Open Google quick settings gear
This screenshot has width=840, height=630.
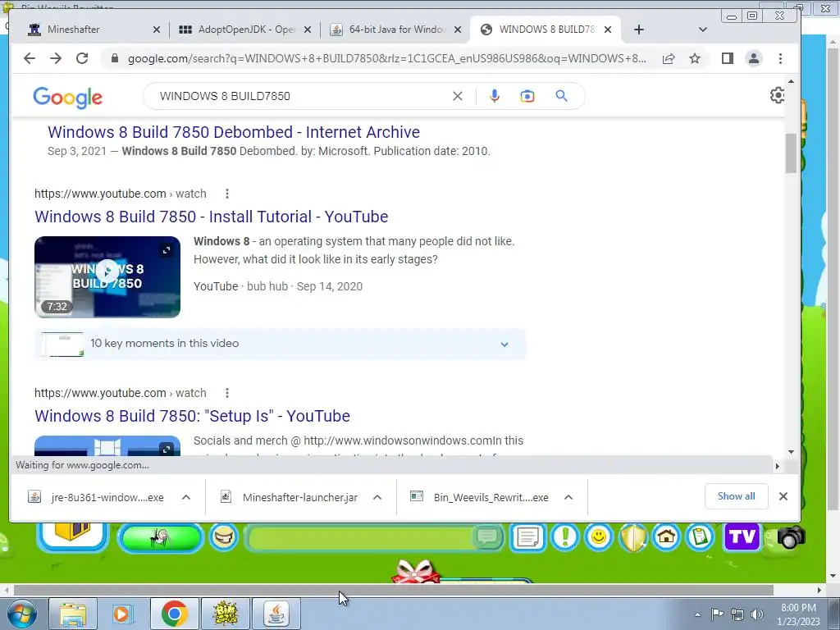point(778,95)
